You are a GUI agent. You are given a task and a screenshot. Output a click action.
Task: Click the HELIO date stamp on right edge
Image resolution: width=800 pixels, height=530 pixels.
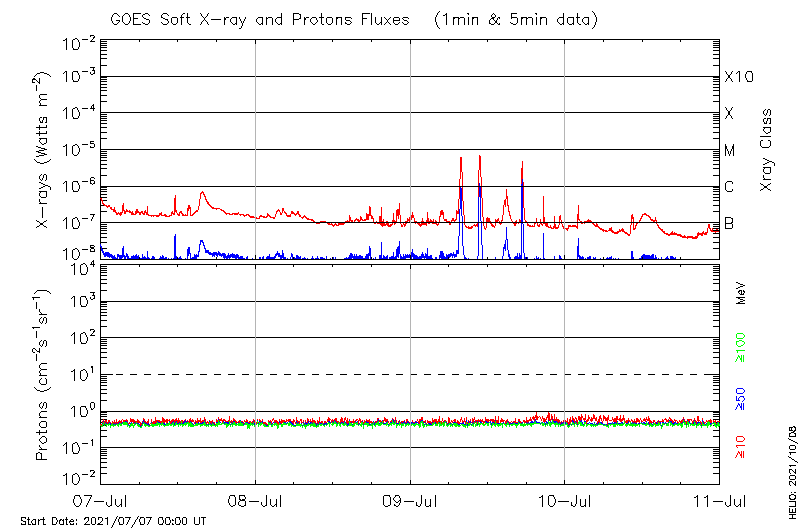[x=789, y=470]
